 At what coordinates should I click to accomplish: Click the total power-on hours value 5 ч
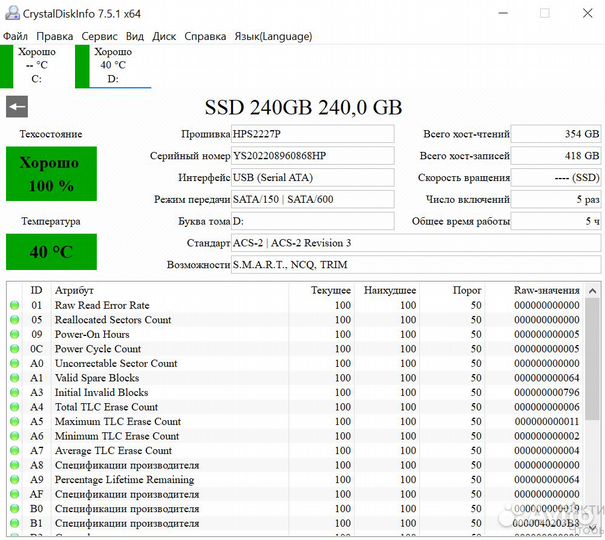(556, 221)
